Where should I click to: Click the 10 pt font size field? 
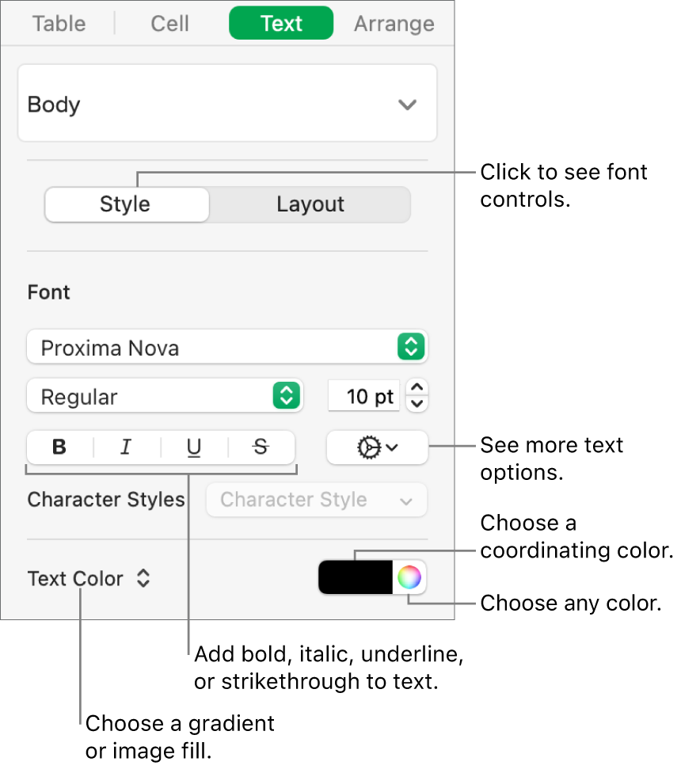click(x=364, y=396)
